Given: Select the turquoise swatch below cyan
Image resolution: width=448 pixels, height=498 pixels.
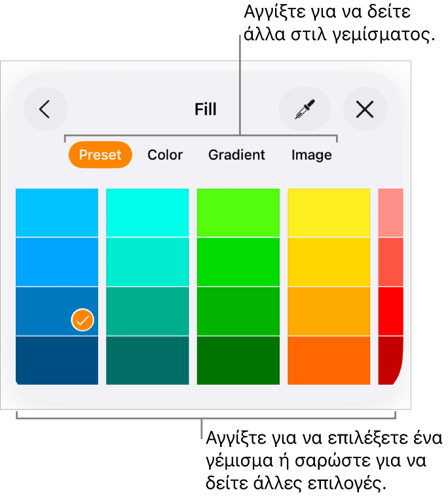Looking at the screenshot, I should (x=147, y=262).
